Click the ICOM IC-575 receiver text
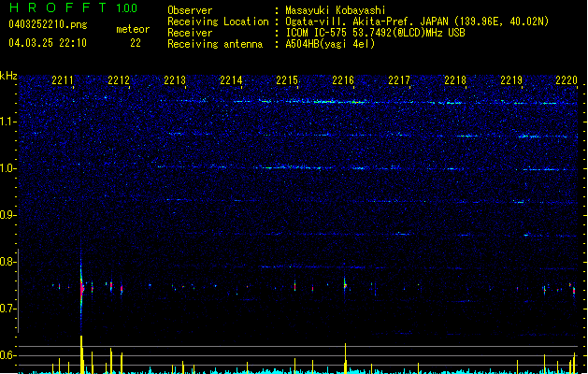Image resolution: width=588 pixels, height=374 pixels. 375,33
